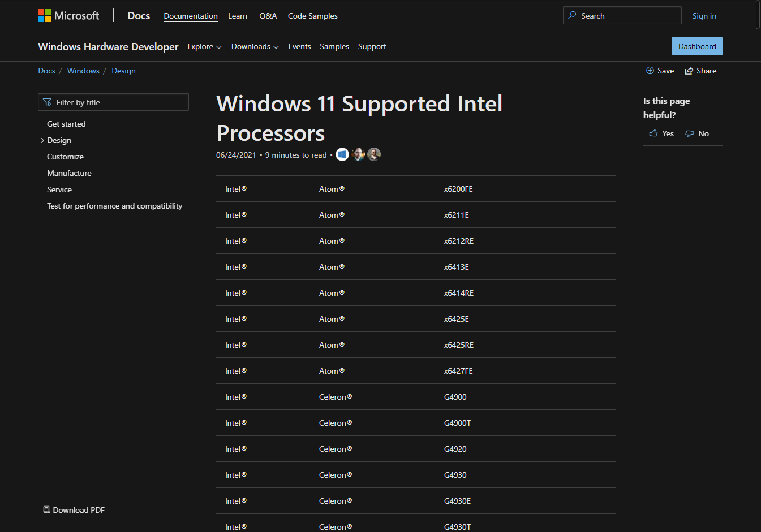Open the Events menu item
This screenshot has width=761, height=532.
coord(300,46)
